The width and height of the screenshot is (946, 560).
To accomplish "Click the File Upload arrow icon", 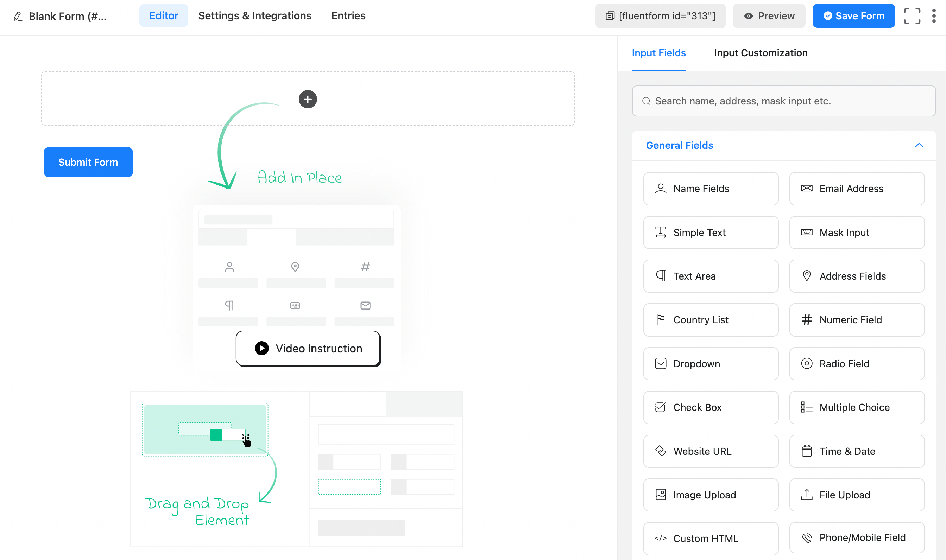I will 807,495.
